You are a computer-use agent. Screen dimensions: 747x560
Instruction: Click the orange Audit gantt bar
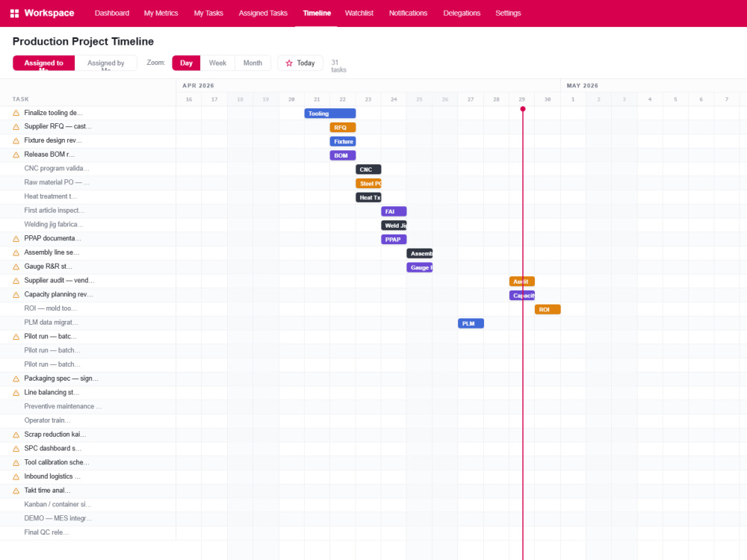point(522,281)
